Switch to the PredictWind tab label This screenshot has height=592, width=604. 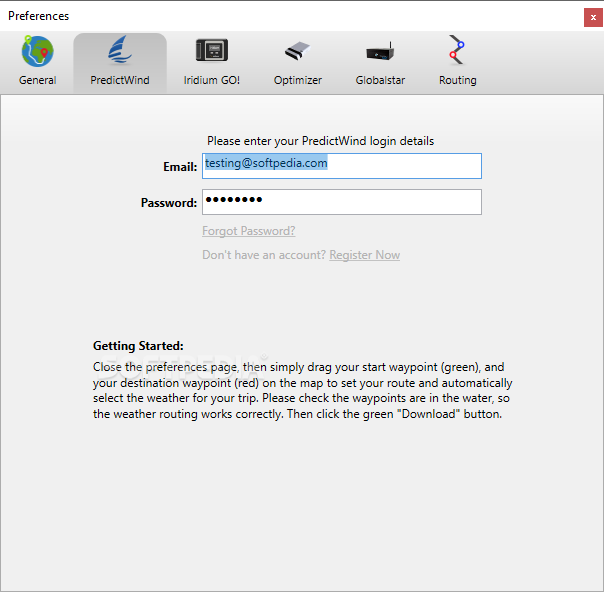(x=120, y=80)
